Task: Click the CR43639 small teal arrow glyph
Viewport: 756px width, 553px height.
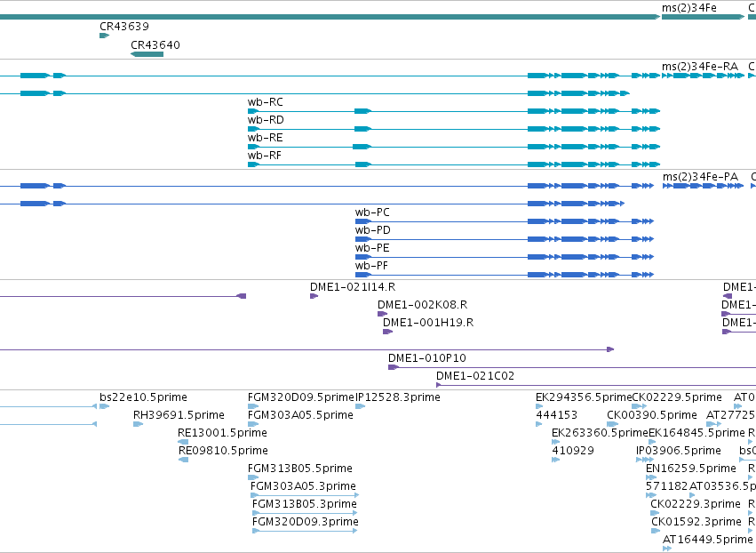Action: click(x=105, y=36)
